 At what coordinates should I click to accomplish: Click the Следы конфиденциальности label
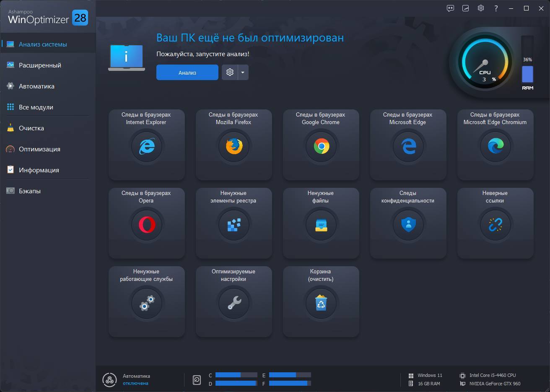pyautogui.click(x=408, y=197)
